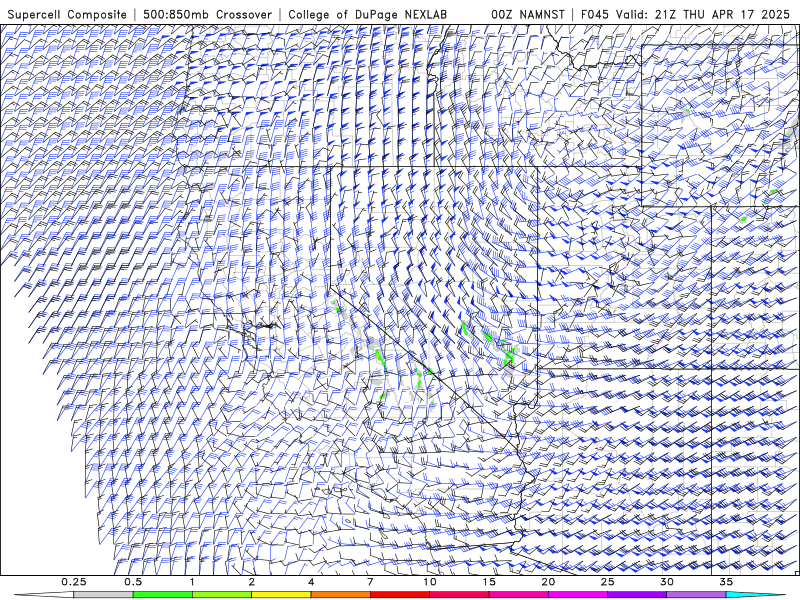Screen dimensions: 800x600
Task: Click the '0.5' color scale label
Action: click(x=133, y=582)
